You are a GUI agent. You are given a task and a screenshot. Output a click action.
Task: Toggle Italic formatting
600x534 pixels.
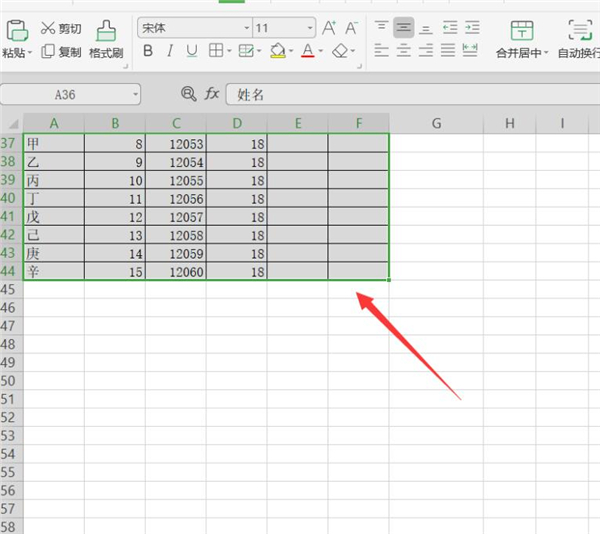tap(170, 51)
